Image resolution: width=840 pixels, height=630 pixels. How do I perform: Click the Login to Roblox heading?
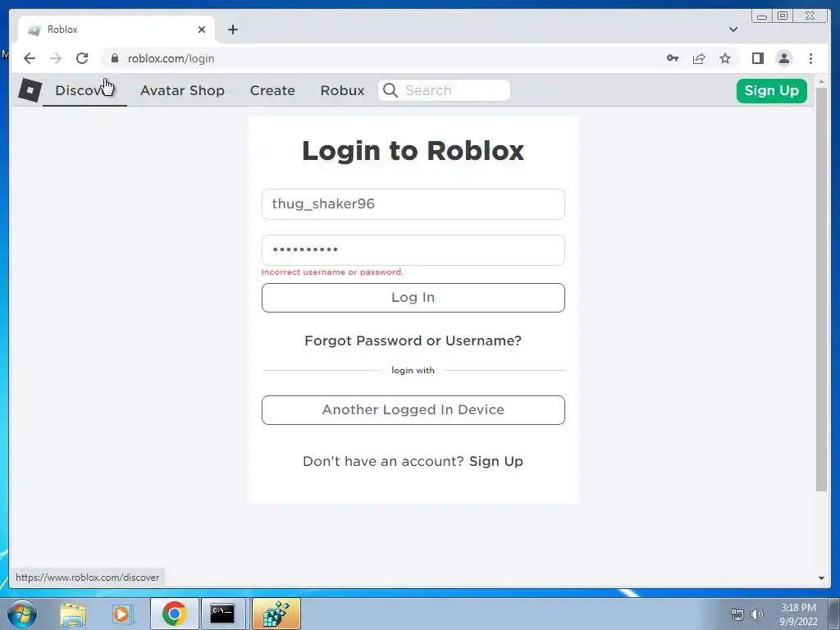click(413, 151)
